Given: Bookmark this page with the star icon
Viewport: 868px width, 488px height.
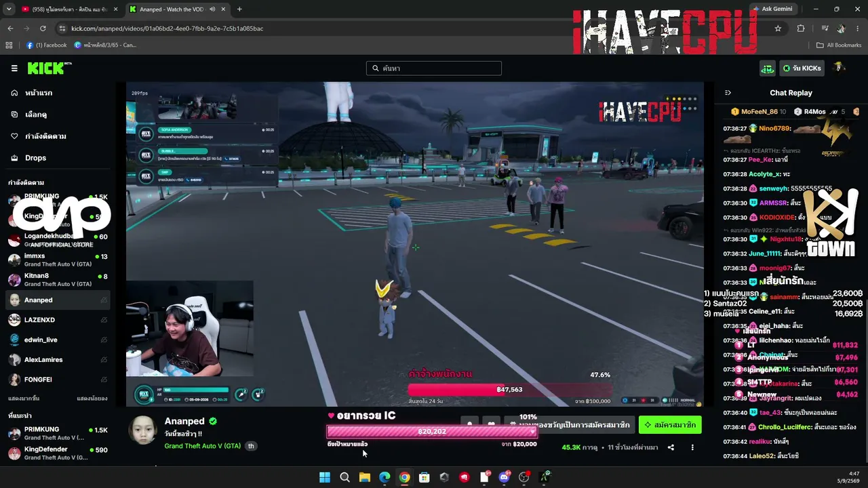Looking at the screenshot, I should click(778, 28).
